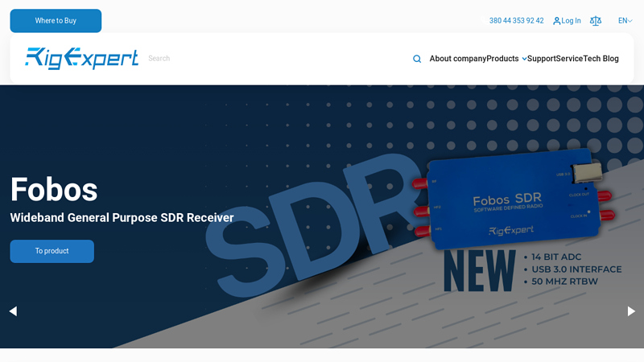Open the Service menu item

click(569, 59)
